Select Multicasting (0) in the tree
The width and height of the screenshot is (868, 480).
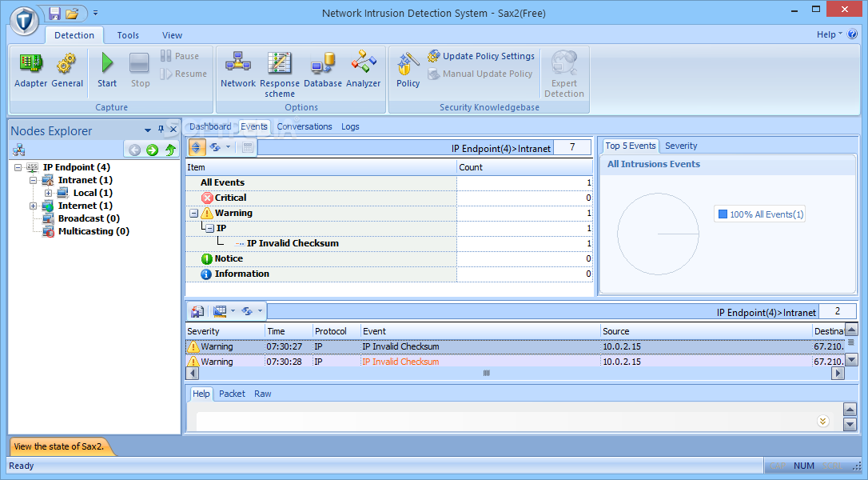[x=94, y=231]
